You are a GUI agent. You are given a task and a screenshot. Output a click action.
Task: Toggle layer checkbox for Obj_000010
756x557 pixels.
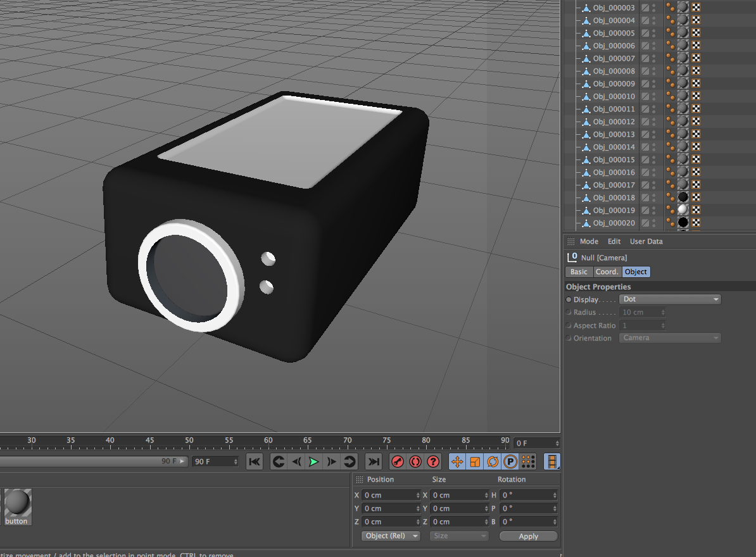click(645, 96)
